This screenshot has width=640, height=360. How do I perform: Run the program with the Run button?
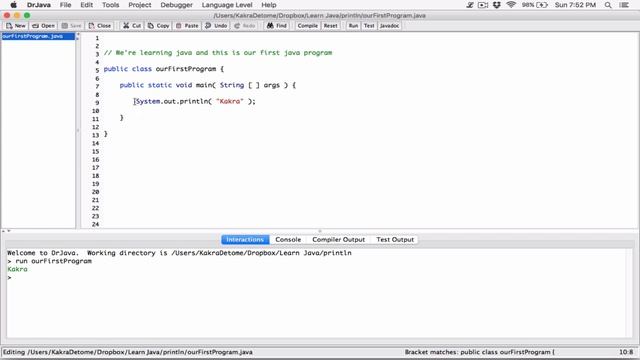pos(353,26)
